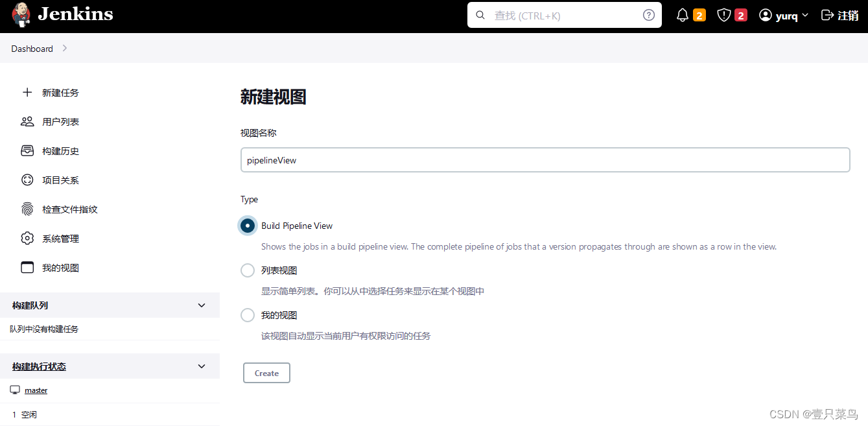This screenshot has height=426, width=868.
Task: Click the 我的视图 view type label
Action: point(279,315)
